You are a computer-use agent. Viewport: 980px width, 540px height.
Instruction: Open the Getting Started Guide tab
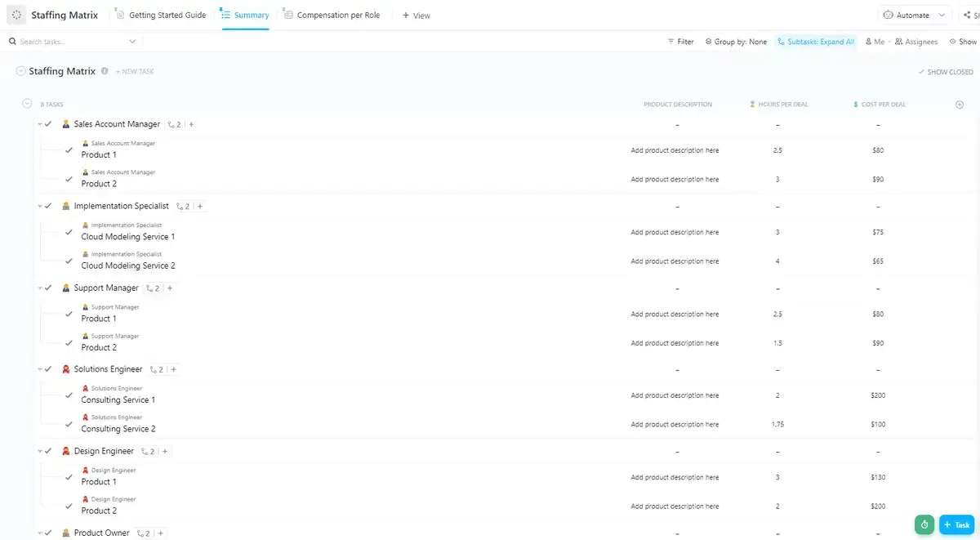pos(161,15)
